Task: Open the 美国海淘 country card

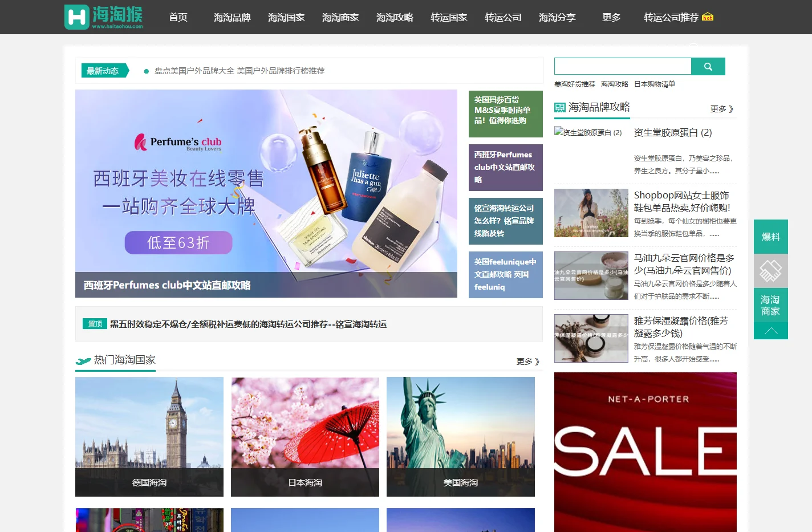Action: (x=461, y=437)
